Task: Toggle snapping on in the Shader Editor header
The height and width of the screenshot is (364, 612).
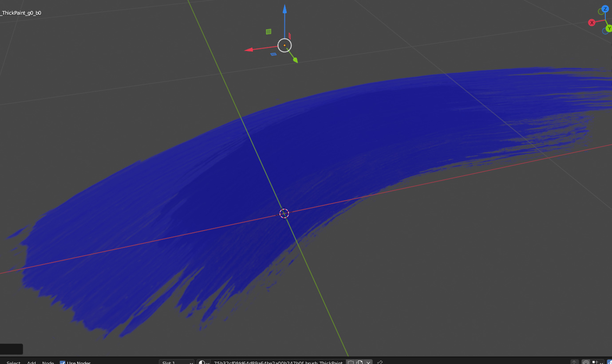Action: [585, 362]
